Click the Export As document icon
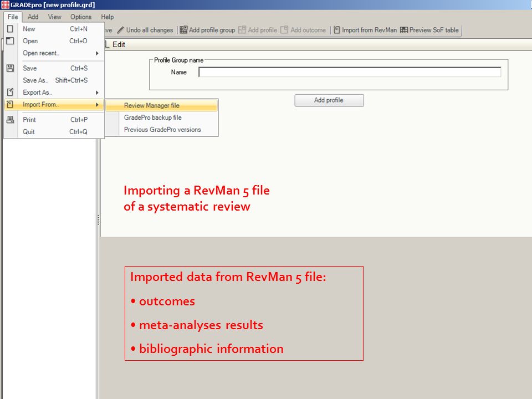 pyautogui.click(x=10, y=93)
